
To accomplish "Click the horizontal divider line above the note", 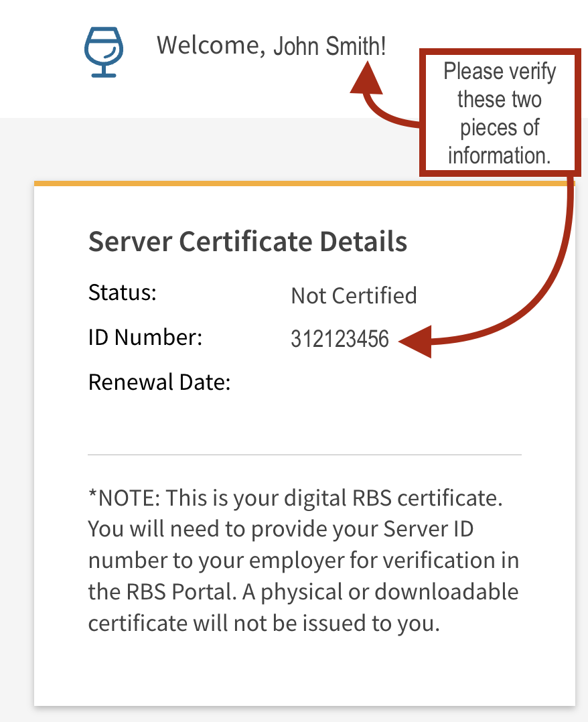I will 304,455.
